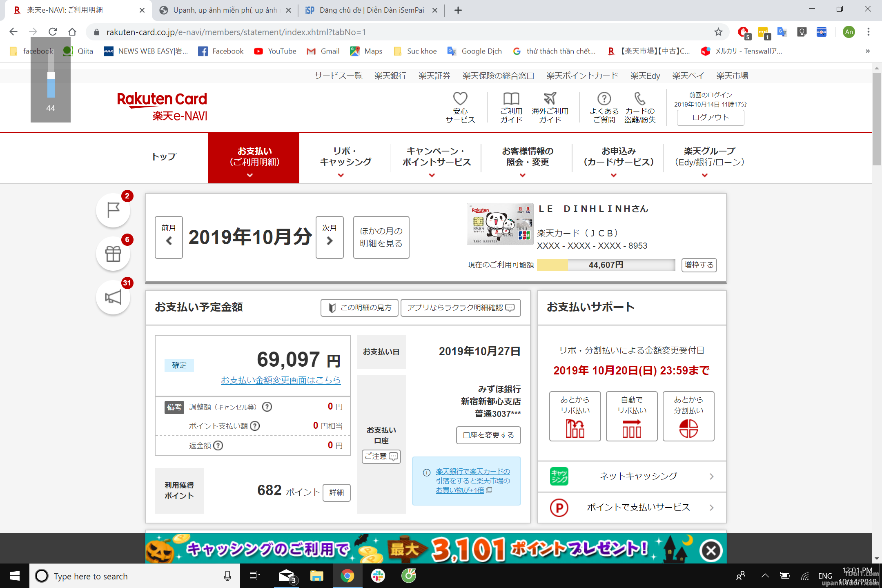Click ログアウト button
Viewport: 882px width, 588px height.
(x=710, y=118)
